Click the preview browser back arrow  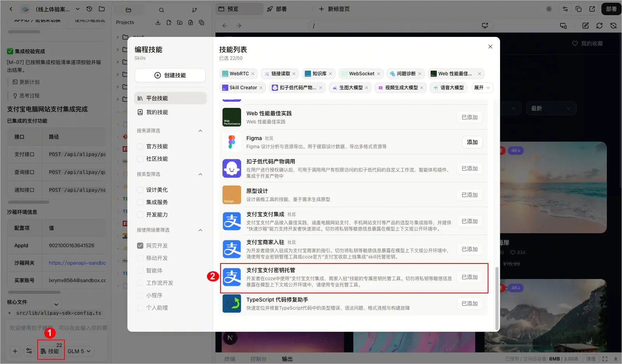click(x=225, y=26)
